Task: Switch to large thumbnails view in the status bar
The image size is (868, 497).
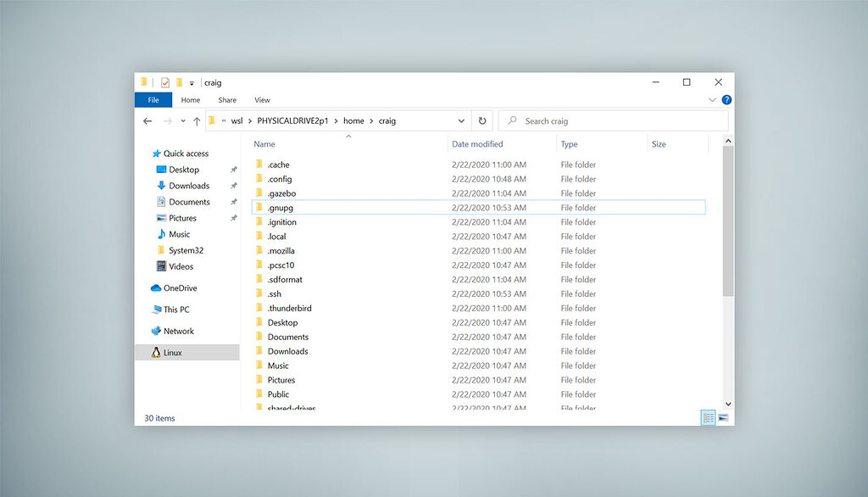Action: coord(723,417)
